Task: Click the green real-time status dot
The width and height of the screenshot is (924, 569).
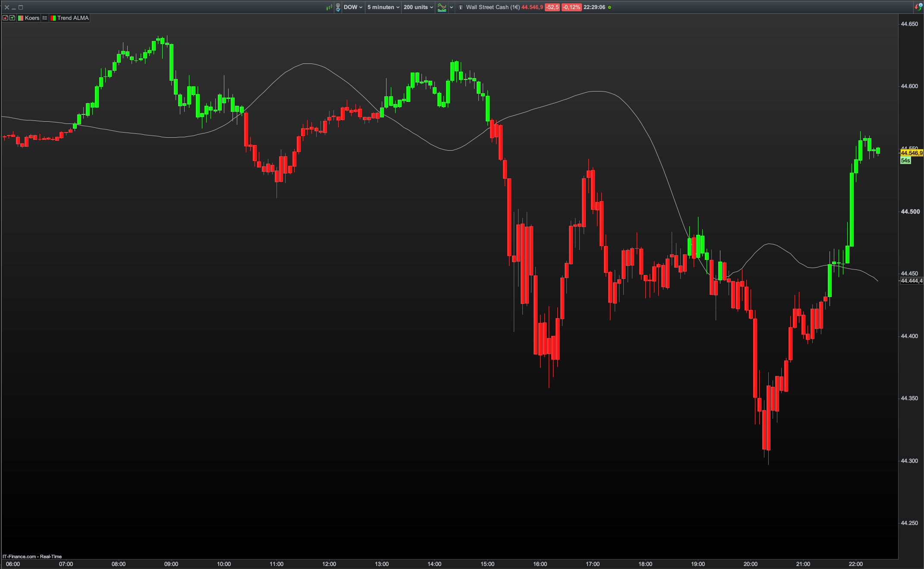Action: pos(610,7)
